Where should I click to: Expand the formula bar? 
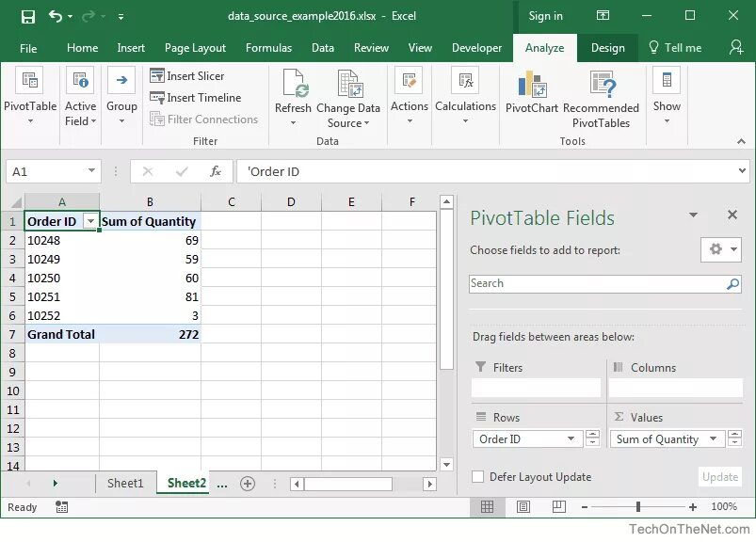(x=742, y=170)
